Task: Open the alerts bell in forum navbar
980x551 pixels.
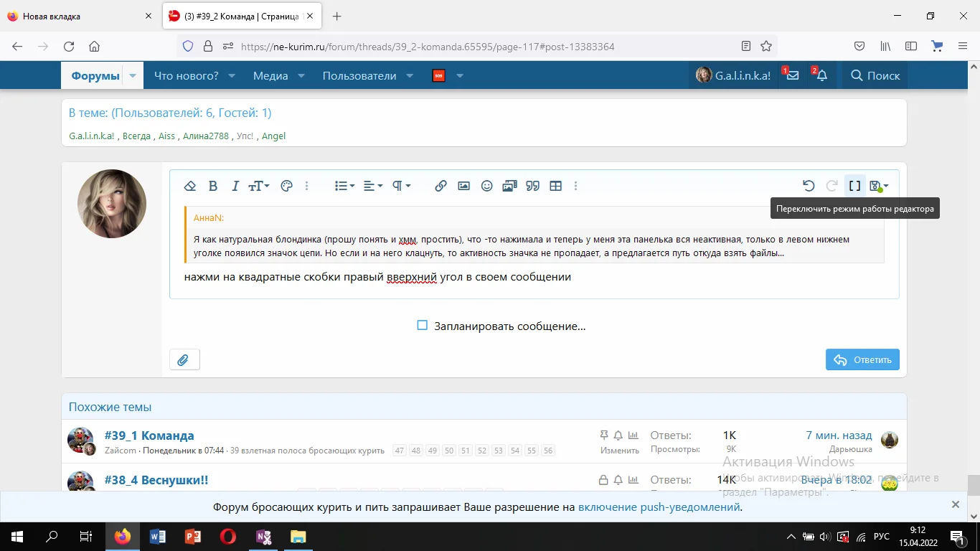Action: [821, 75]
